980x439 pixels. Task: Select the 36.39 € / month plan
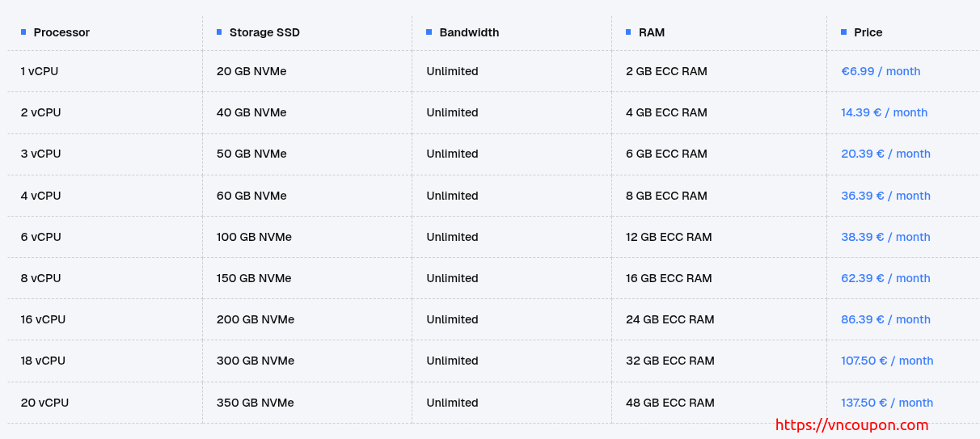point(885,196)
